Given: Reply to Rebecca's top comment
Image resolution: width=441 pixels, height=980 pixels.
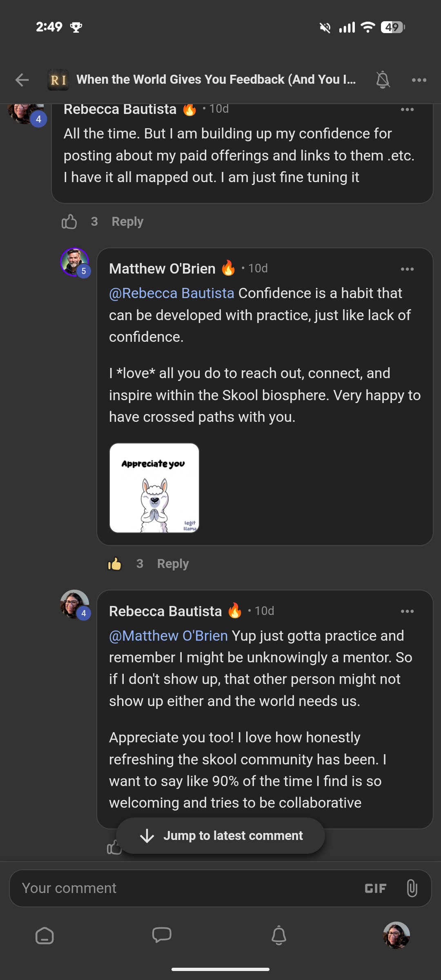Looking at the screenshot, I should coord(127,222).
